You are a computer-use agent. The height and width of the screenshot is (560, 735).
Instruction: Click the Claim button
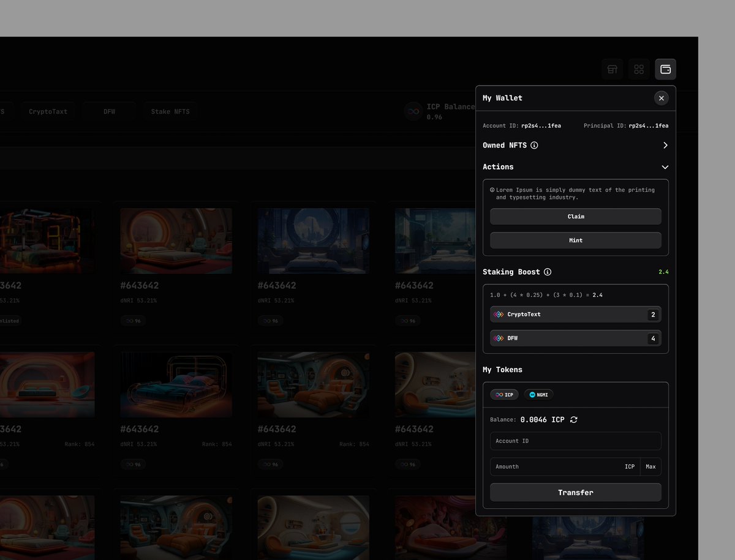(x=576, y=217)
